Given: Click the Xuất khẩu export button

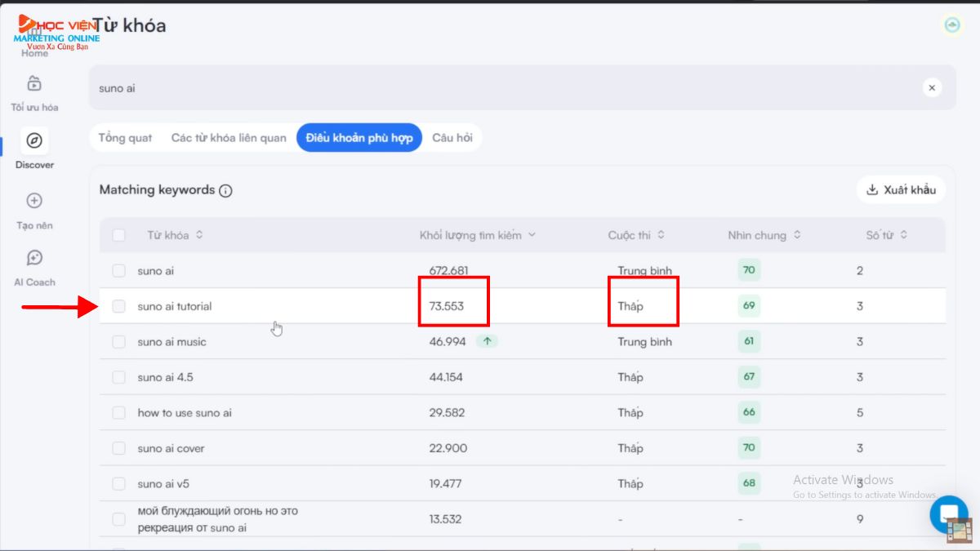Looking at the screenshot, I should [901, 189].
